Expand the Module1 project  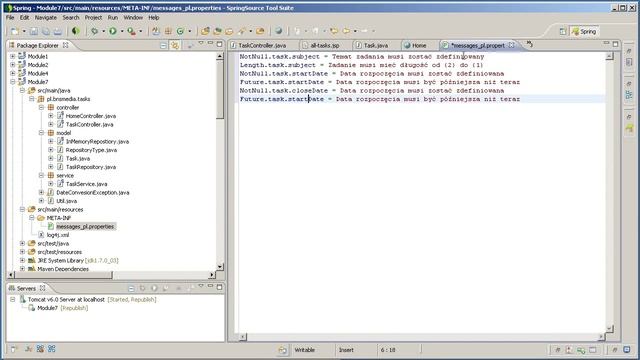click(13, 56)
